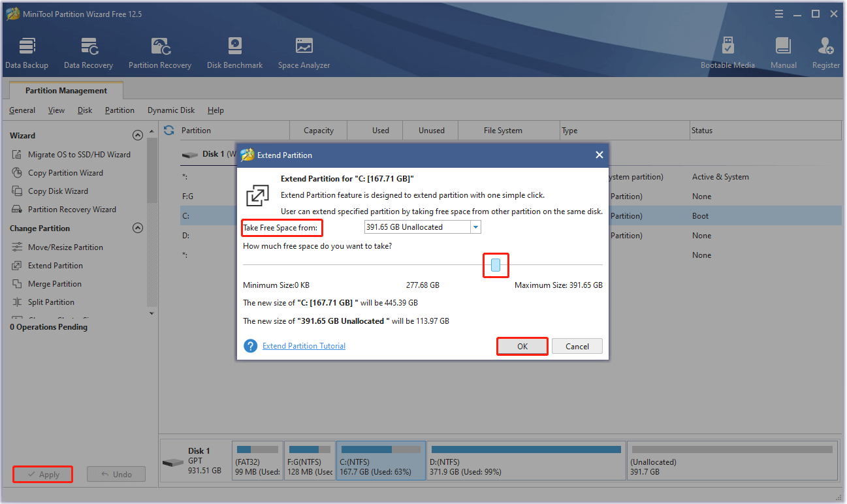Click the help question mark icon in the dialog
Screen dimensions: 847x504
(x=250, y=346)
